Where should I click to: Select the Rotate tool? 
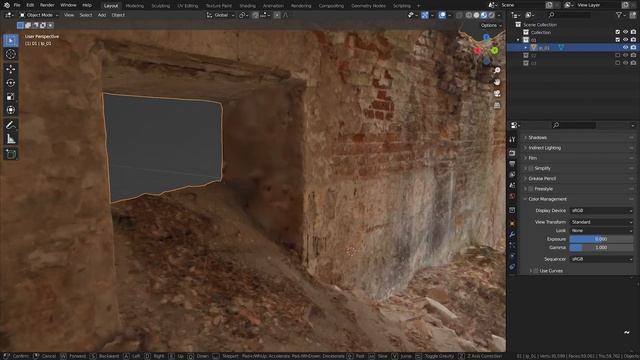(11, 82)
